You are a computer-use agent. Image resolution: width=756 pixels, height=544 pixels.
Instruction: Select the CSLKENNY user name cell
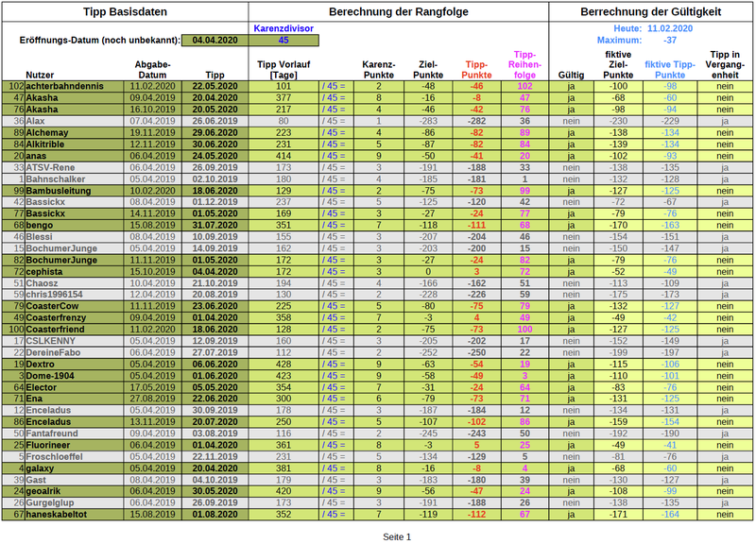click(x=75, y=341)
